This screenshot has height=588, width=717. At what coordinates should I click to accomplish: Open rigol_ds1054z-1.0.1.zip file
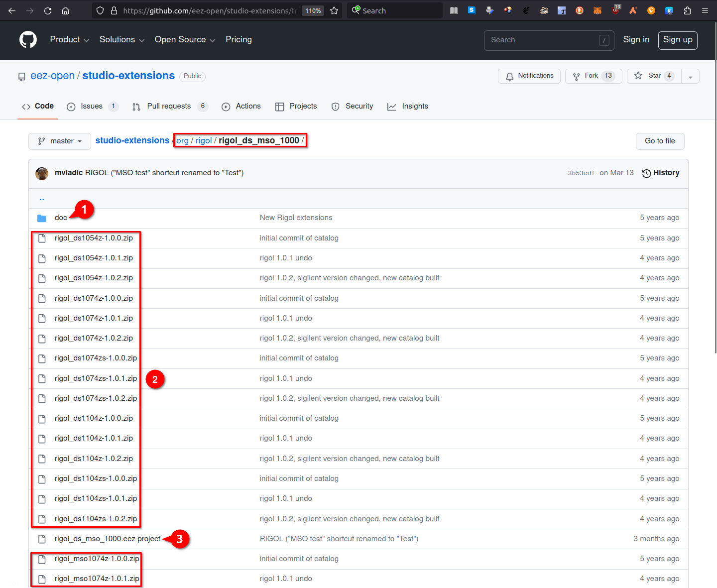(94, 258)
